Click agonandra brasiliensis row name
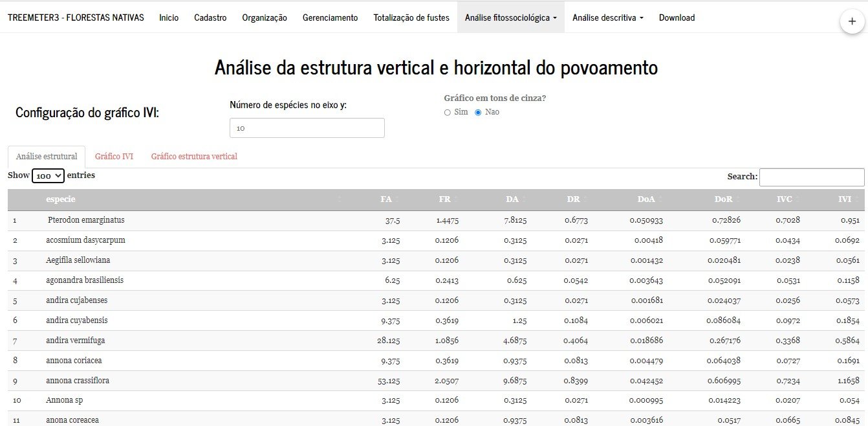The height and width of the screenshot is (426, 868). tap(85, 280)
